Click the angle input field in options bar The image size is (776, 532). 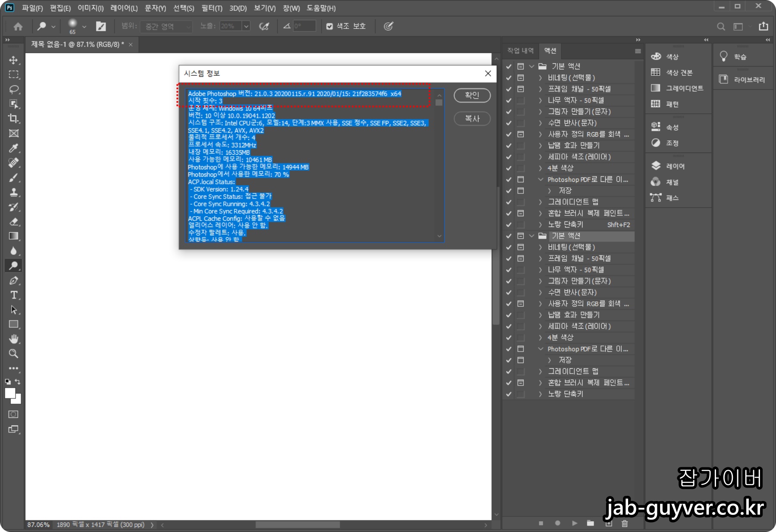pos(304,26)
